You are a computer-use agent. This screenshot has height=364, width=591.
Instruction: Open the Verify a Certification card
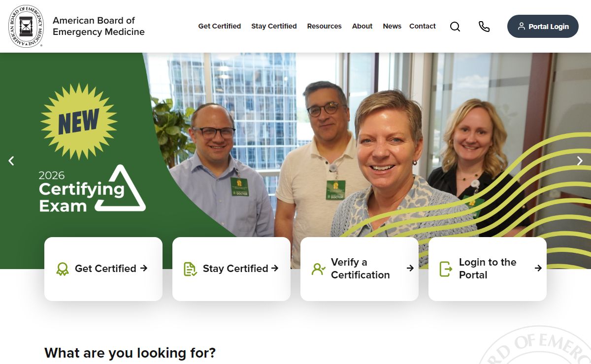coord(360,269)
